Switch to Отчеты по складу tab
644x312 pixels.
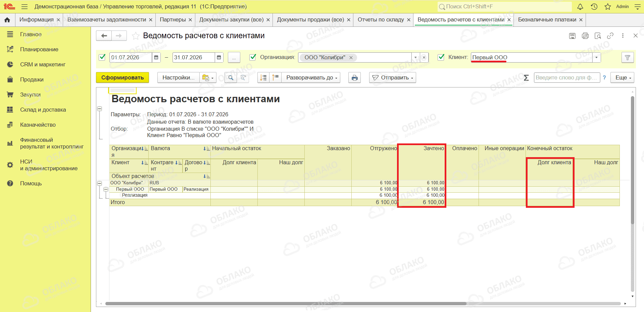pyautogui.click(x=381, y=20)
